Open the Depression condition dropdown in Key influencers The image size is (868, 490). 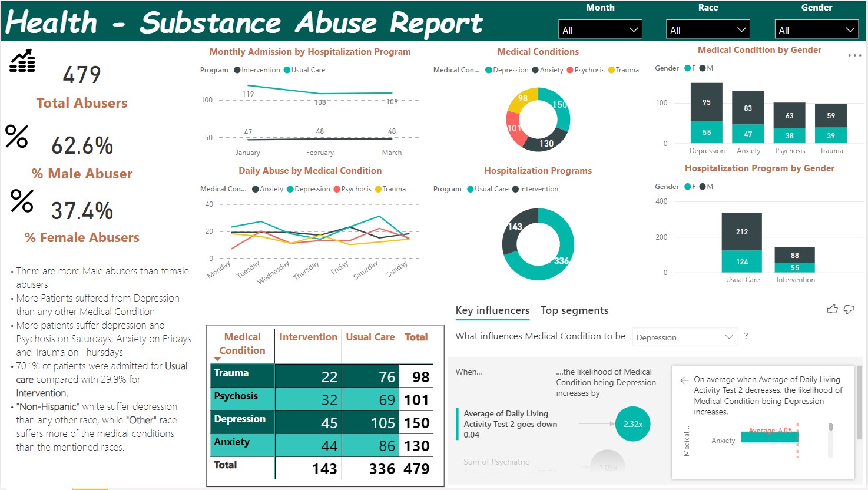(685, 337)
